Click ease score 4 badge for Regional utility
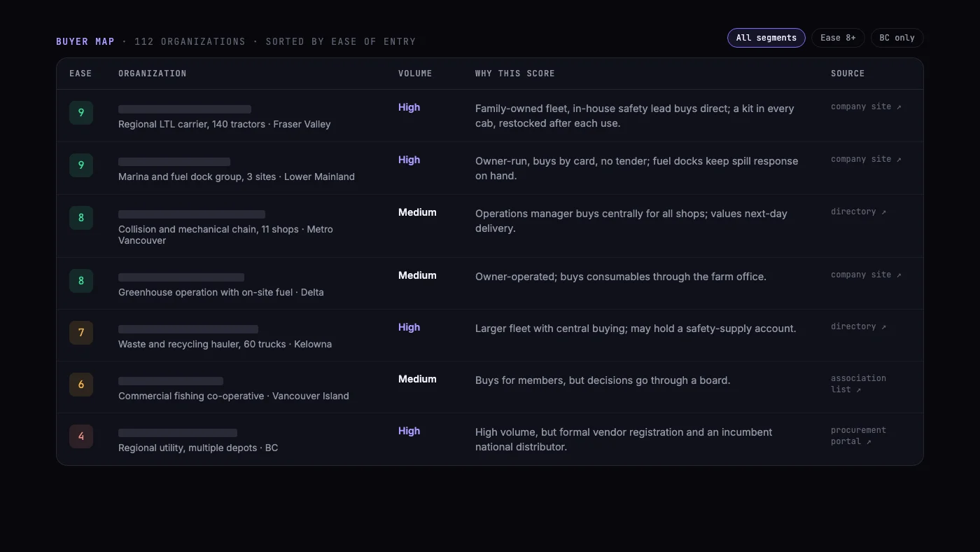 click(x=81, y=436)
